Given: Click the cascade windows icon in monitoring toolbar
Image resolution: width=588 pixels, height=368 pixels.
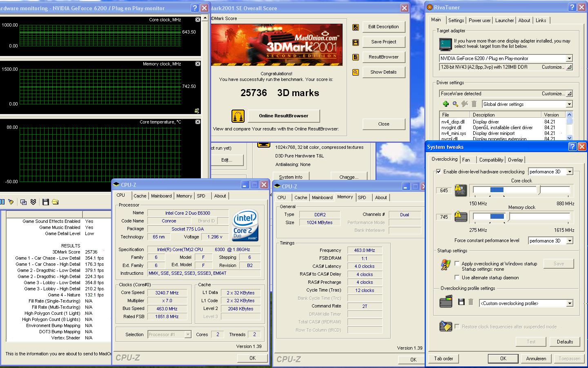Looking at the screenshot, I should click(23, 202).
